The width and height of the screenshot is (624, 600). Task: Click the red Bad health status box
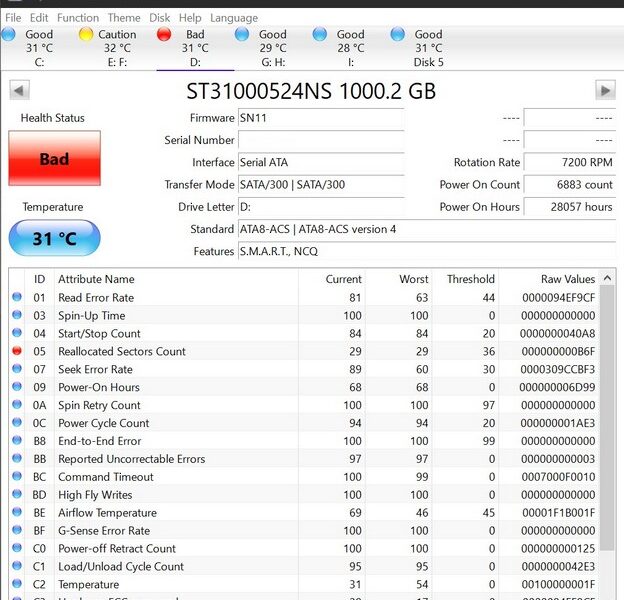click(54, 159)
